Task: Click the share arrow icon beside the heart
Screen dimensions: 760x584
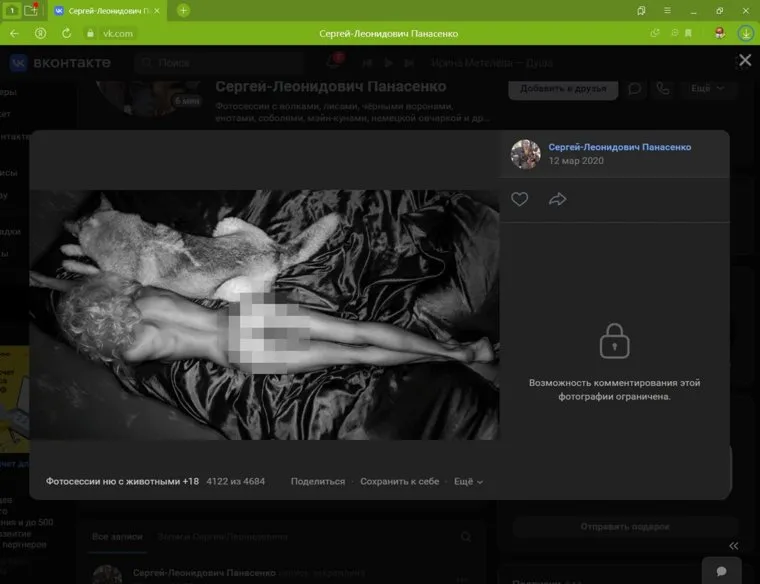Action: [557, 199]
